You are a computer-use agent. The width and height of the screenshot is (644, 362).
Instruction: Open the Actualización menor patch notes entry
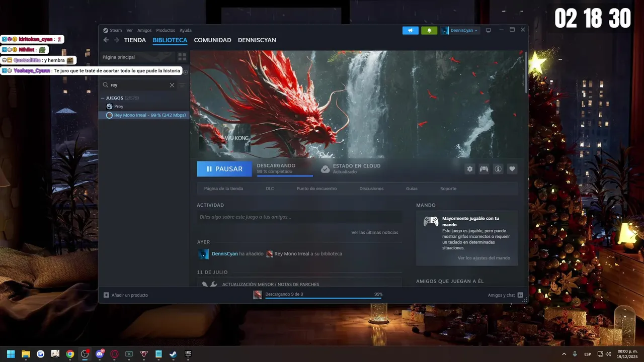click(299, 283)
